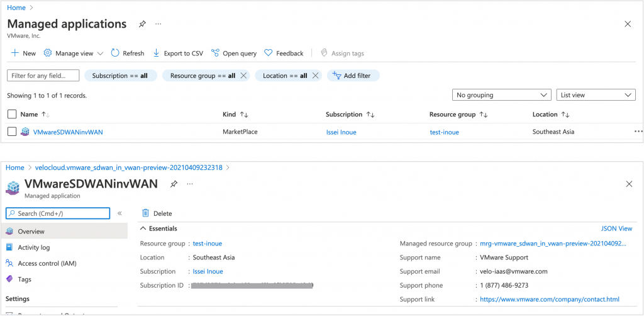This screenshot has height=316, width=644.
Task: Open Activity log in sidebar
Action: 33,247
